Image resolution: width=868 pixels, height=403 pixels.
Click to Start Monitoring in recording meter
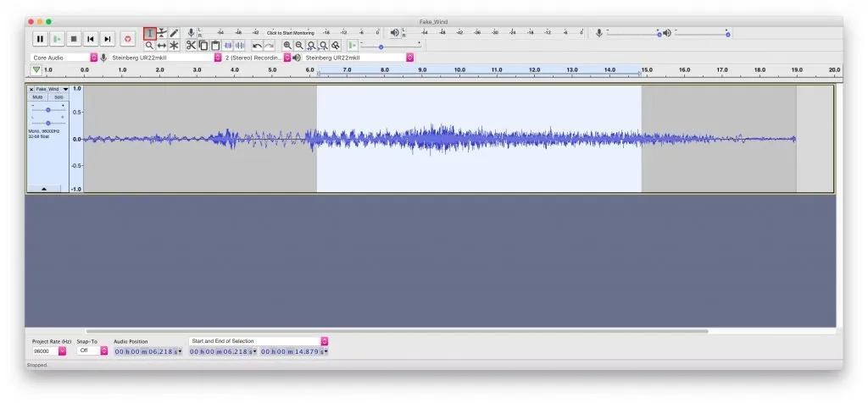tap(290, 33)
